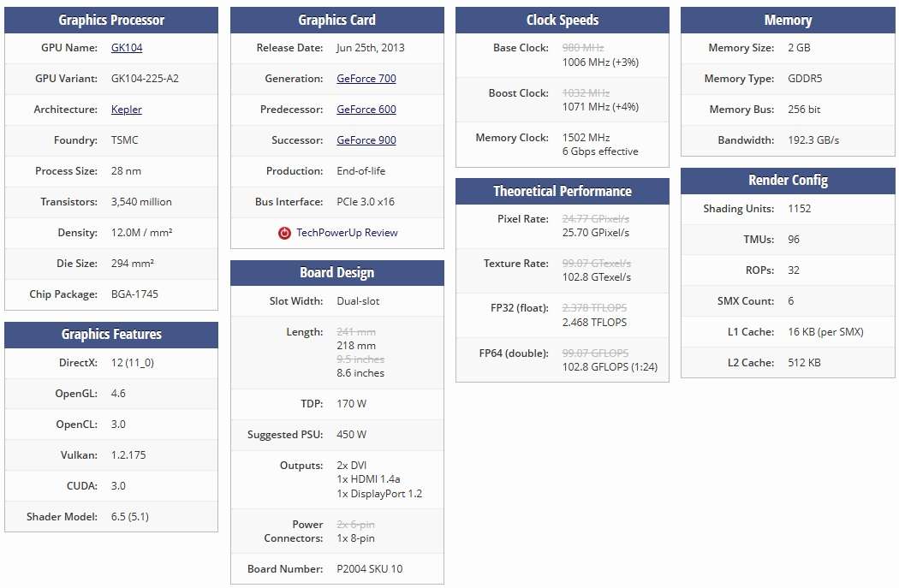Visit the GeForce 900 successor link
This screenshot has height=588, width=899.
click(x=366, y=140)
